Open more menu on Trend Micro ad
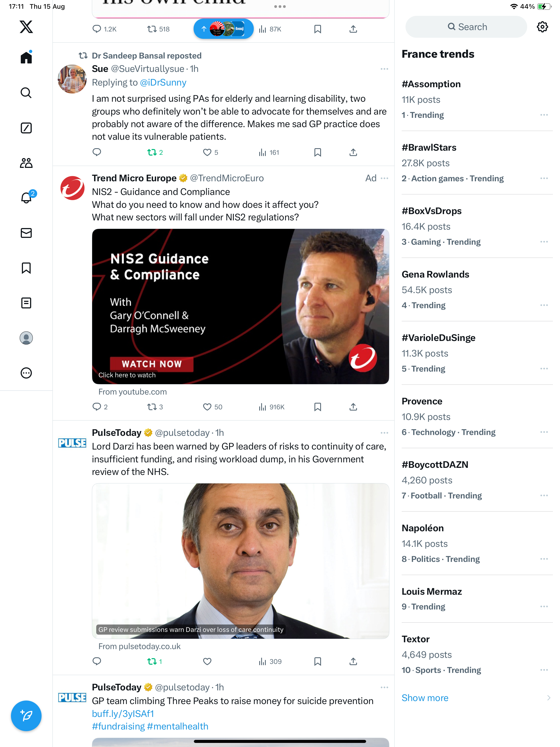 click(384, 178)
